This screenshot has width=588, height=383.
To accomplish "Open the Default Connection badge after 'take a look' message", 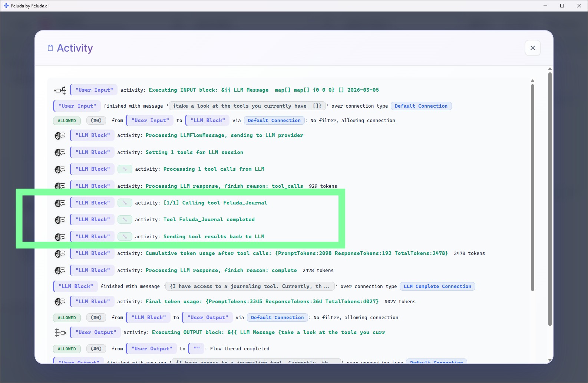I will 421,106.
